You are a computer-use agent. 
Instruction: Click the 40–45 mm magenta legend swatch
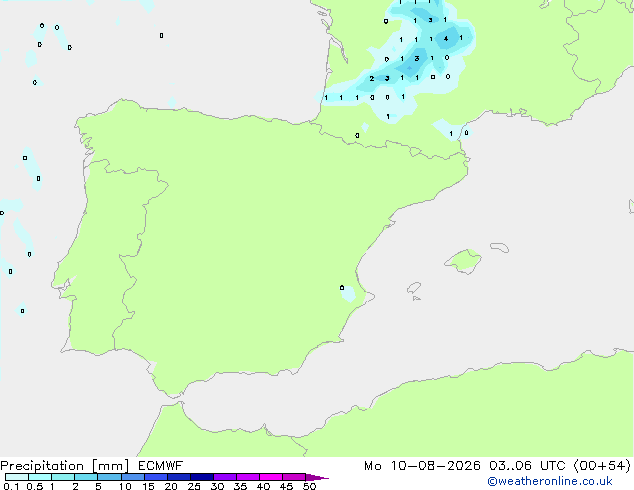[271, 477]
